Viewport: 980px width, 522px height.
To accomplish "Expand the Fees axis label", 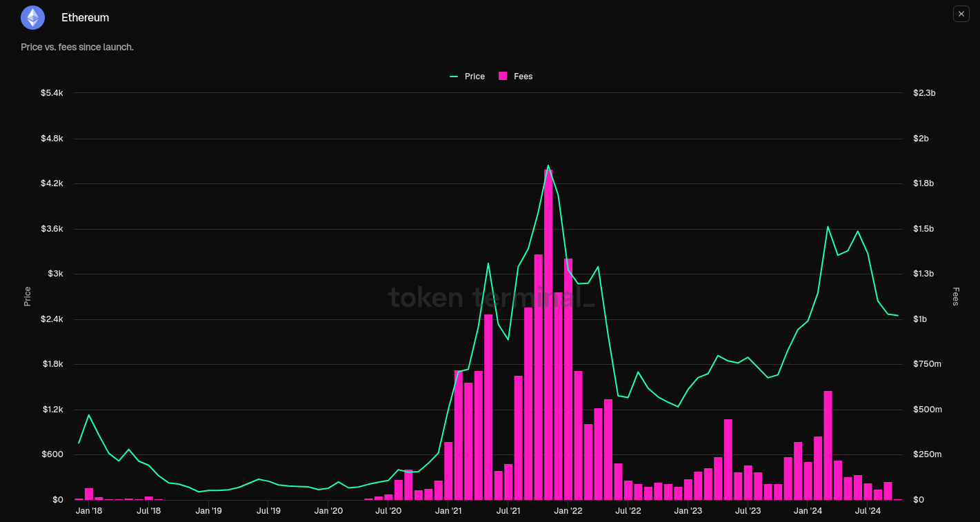I will coord(954,295).
